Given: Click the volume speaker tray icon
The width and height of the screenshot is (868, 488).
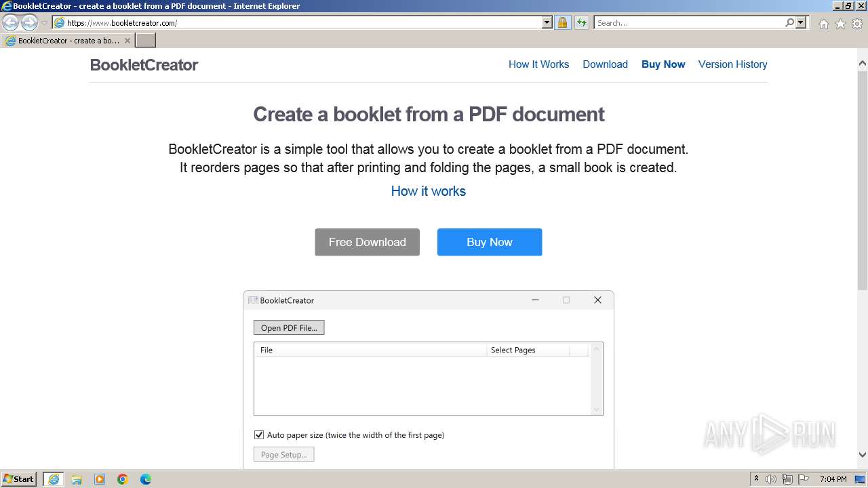Looking at the screenshot, I should pyautogui.click(x=771, y=479).
